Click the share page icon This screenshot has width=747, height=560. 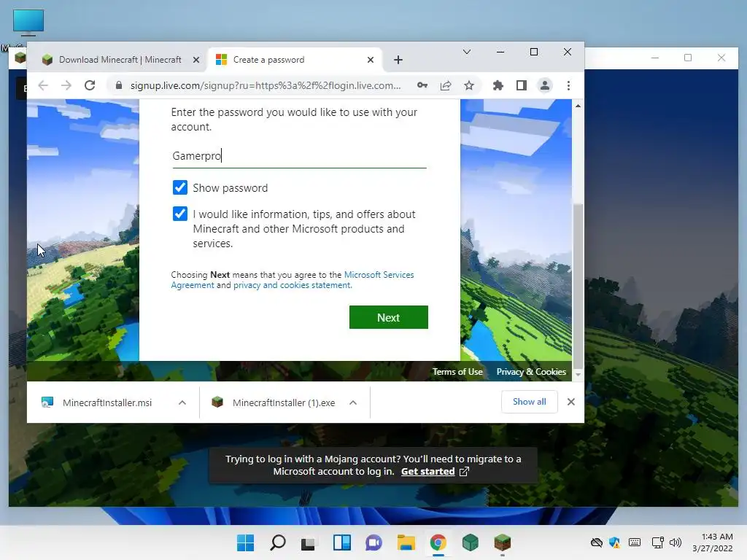(x=446, y=86)
